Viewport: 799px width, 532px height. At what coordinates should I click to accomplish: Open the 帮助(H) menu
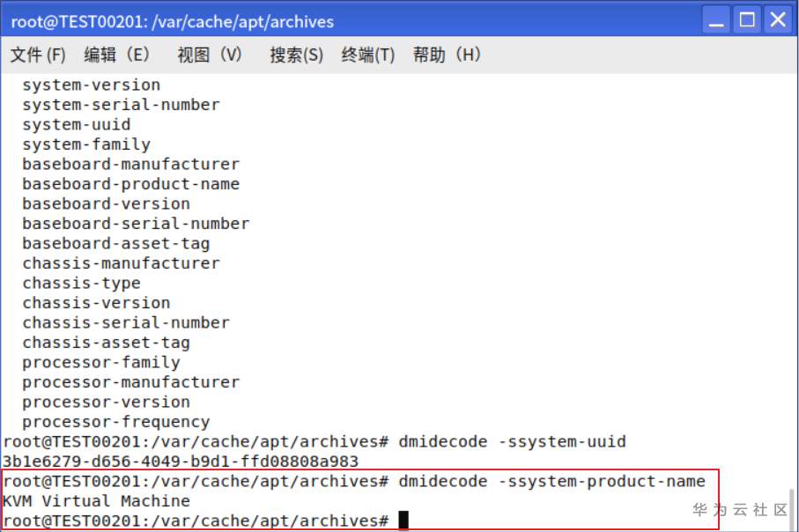pos(447,55)
